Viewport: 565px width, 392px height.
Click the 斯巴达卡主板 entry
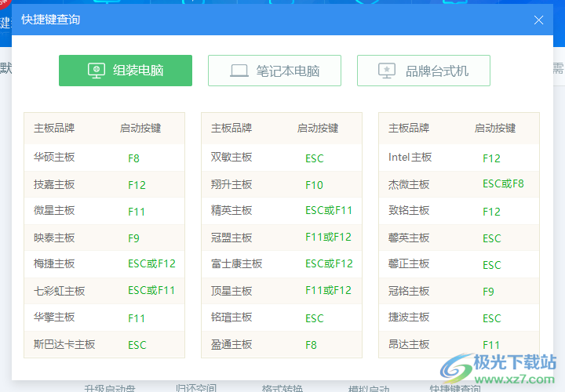(x=64, y=344)
